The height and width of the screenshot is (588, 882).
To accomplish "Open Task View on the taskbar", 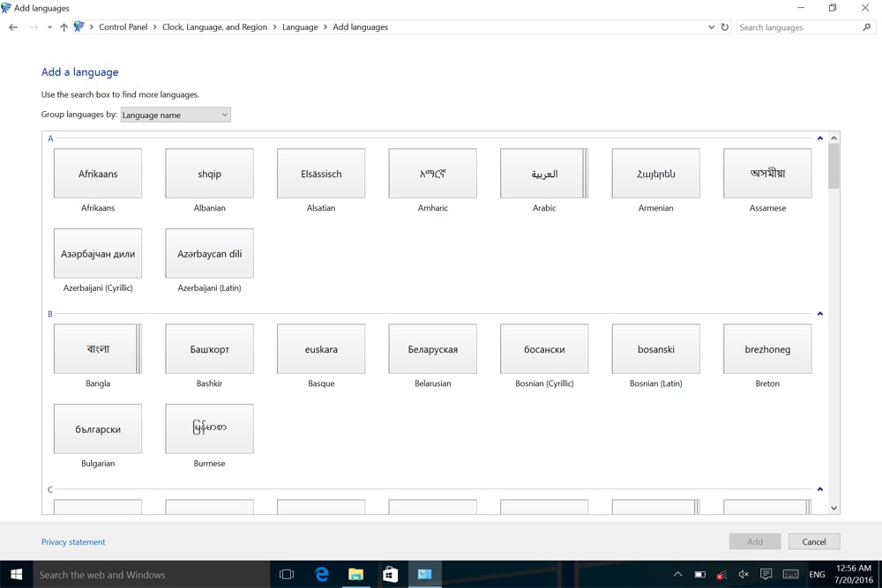I will [x=287, y=575].
